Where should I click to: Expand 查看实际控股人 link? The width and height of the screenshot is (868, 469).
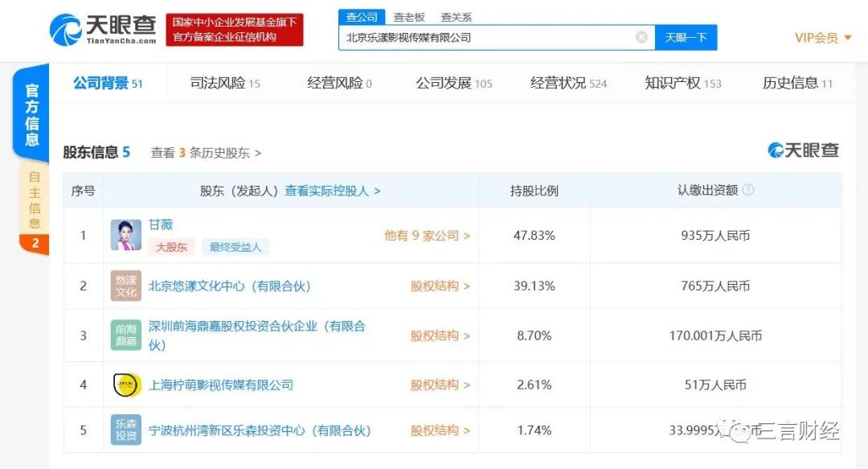(333, 191)
